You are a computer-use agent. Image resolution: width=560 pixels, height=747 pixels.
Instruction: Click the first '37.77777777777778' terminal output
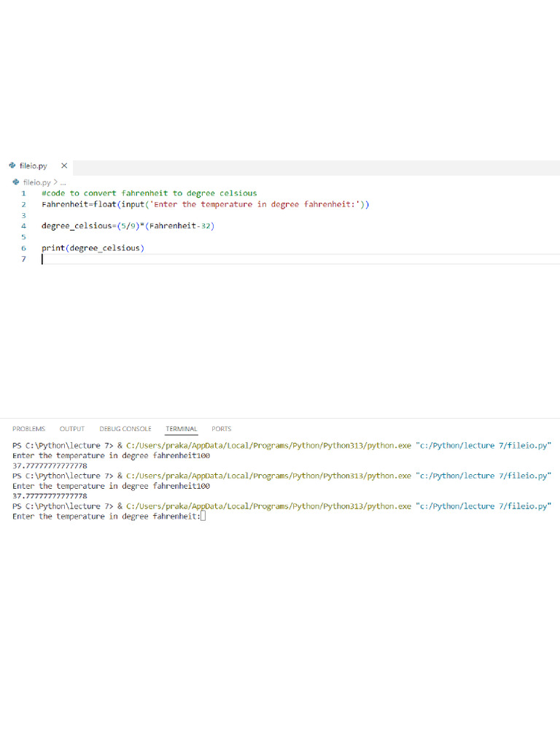(x=50, y=465)
